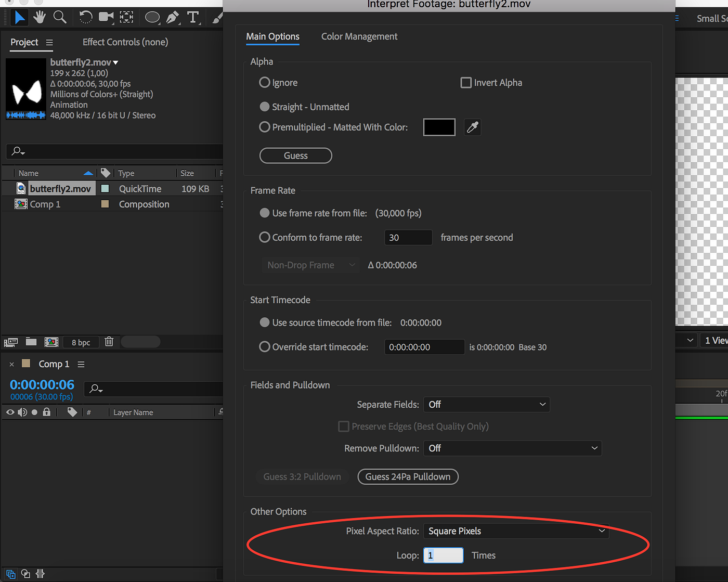Viewport: 728px width, 582px height.
Task: Click inside the Loop times input field
Action: tap(443, 555)
